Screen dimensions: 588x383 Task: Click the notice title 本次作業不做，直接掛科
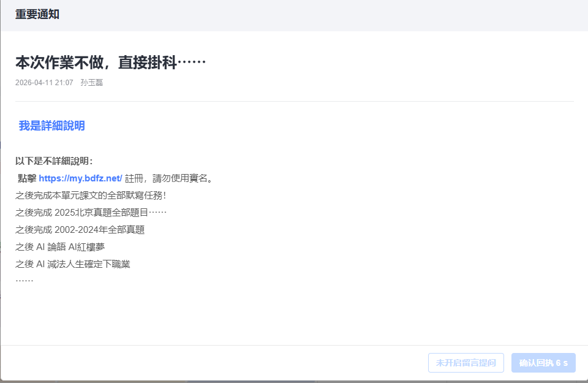tap(96, 63)
